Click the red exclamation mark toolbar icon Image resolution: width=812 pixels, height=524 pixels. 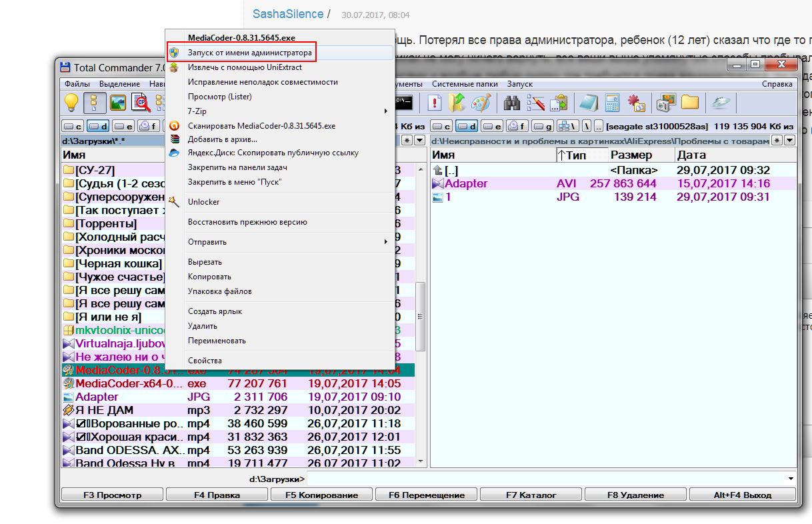(x=435, y=102)
